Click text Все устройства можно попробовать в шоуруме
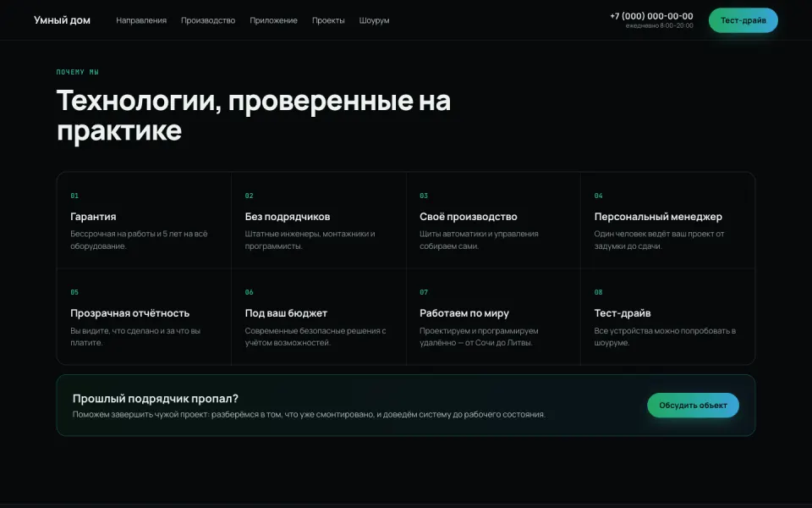 click(665, 336)
